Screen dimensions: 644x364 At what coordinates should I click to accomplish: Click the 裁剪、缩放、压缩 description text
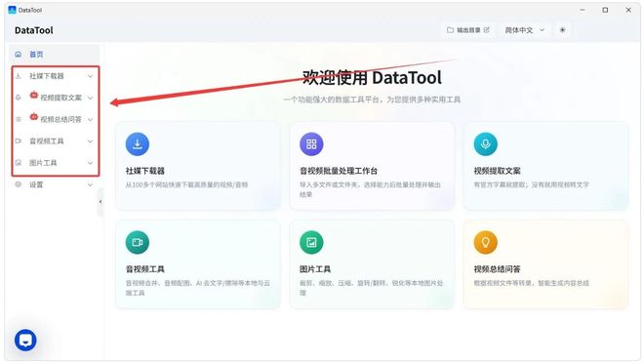pos(372,288)
